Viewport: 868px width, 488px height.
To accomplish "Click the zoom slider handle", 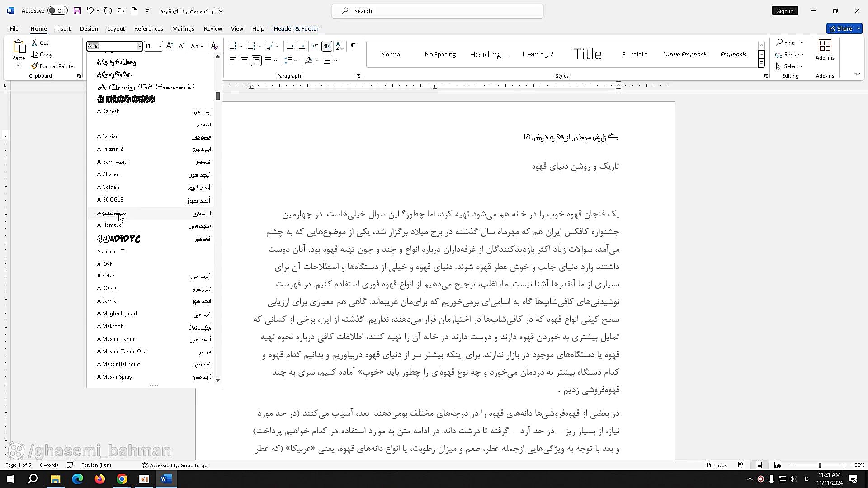I will pos(819,465).
